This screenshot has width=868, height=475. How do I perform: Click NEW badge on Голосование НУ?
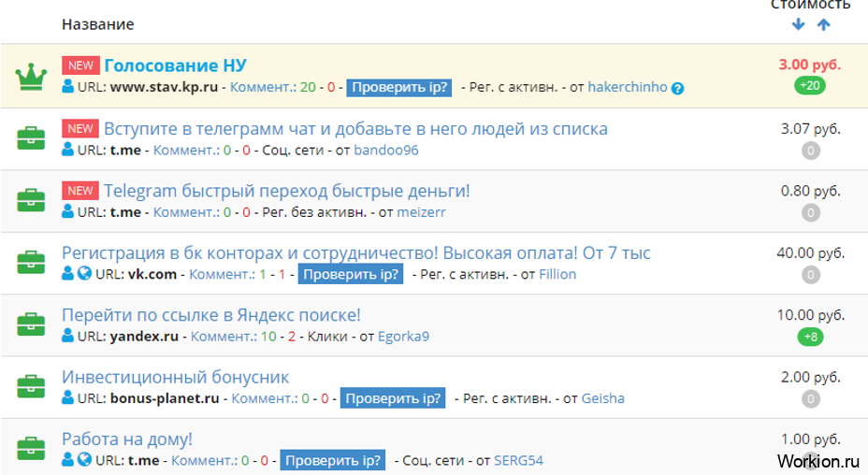80,65
